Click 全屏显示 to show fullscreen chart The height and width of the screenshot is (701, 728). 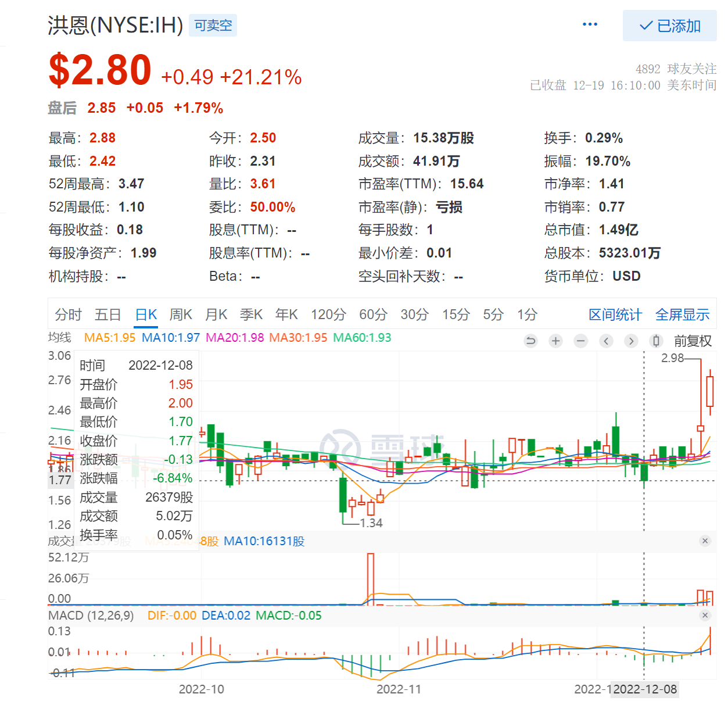point(682,314)
